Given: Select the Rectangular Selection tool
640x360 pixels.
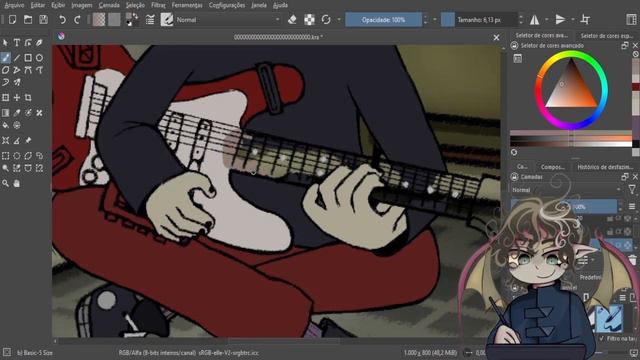Looking at the screenshot, I should coord(5,156).
